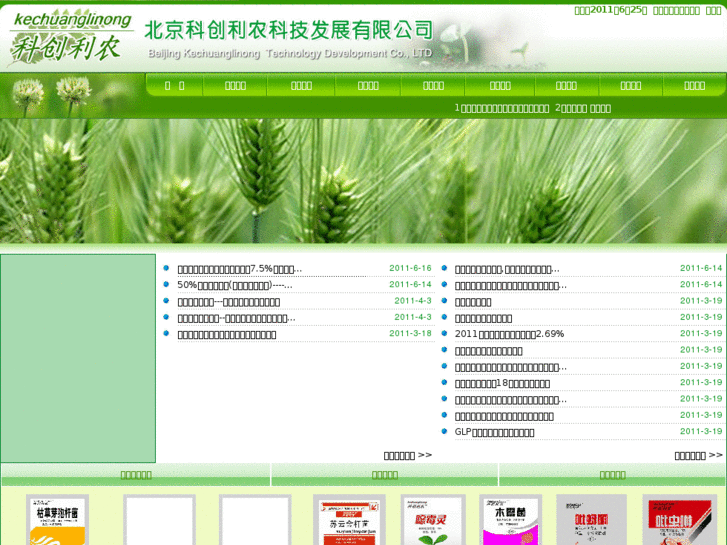
Task: Click the blue bullet beside the GLP news row
Action: [444, 431]
